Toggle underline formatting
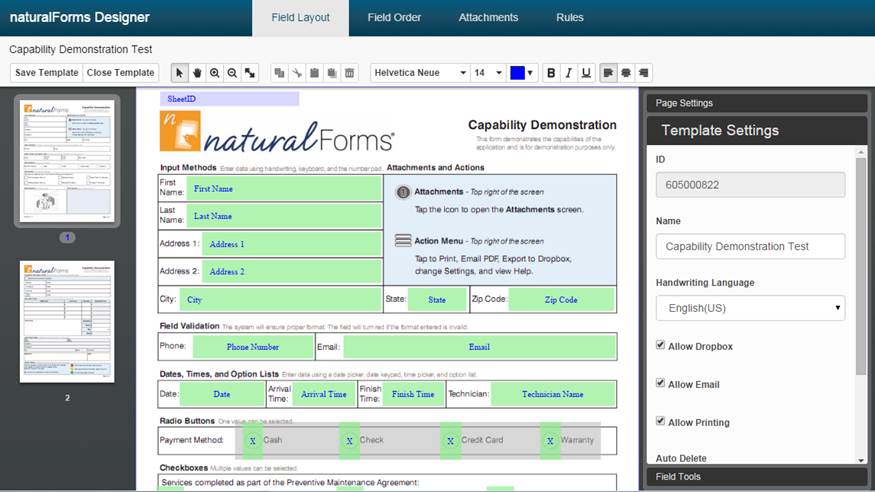 [585, 73]
